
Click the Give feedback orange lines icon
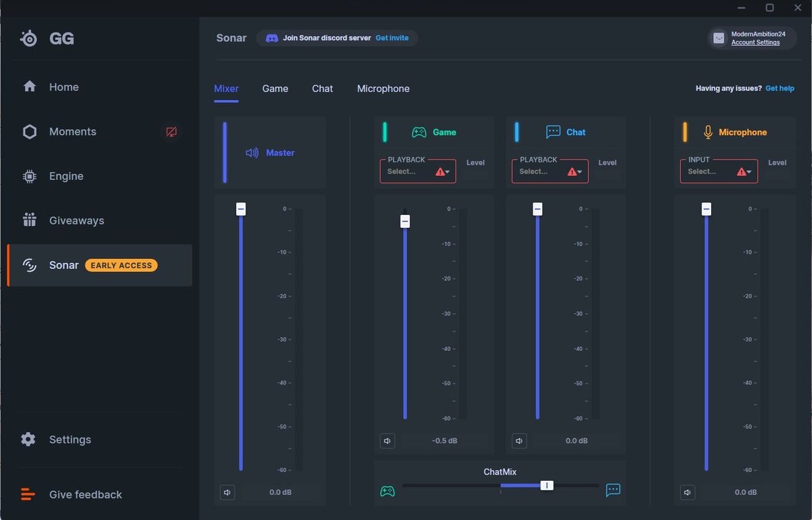[28, 494]
